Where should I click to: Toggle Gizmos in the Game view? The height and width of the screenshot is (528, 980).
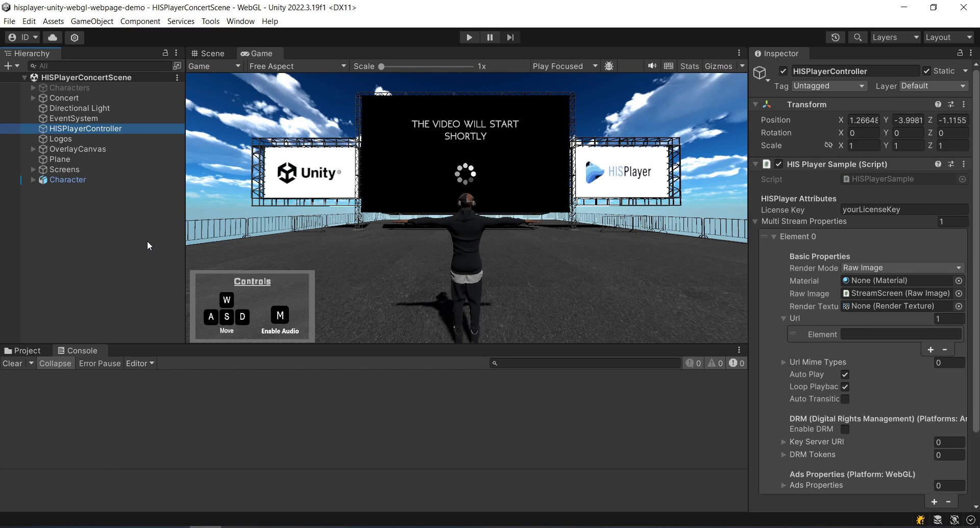click(718, 66)
